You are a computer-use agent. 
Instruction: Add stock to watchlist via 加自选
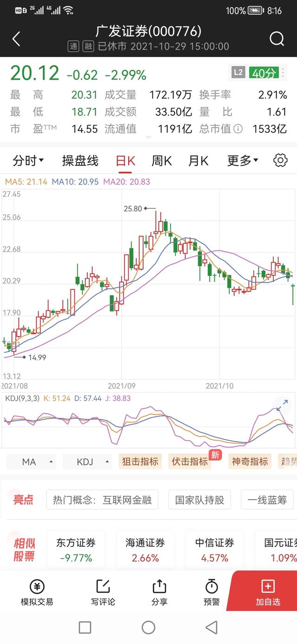(x=268, y=592)
